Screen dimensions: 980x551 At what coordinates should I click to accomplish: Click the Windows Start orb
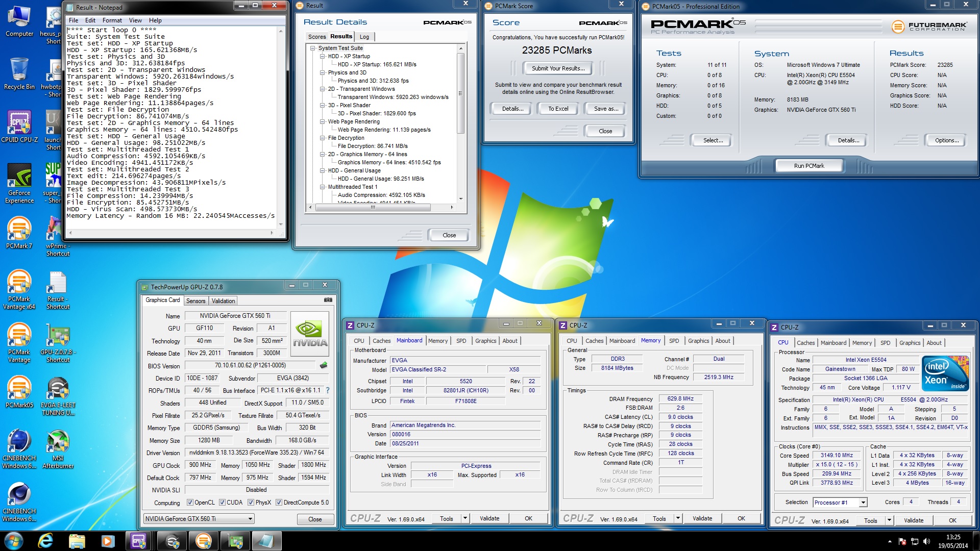(14, 541)
